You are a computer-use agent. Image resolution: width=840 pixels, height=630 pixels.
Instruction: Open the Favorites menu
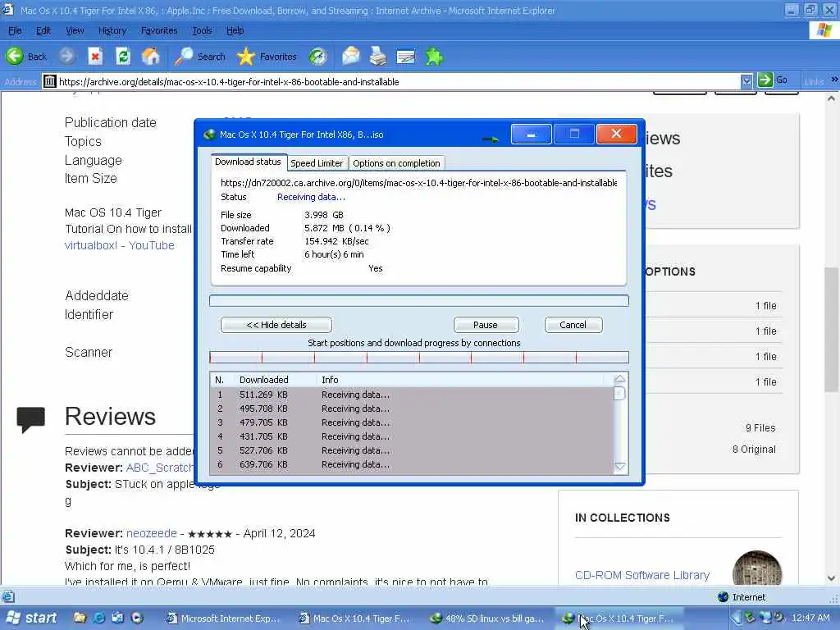coord(159,30)
